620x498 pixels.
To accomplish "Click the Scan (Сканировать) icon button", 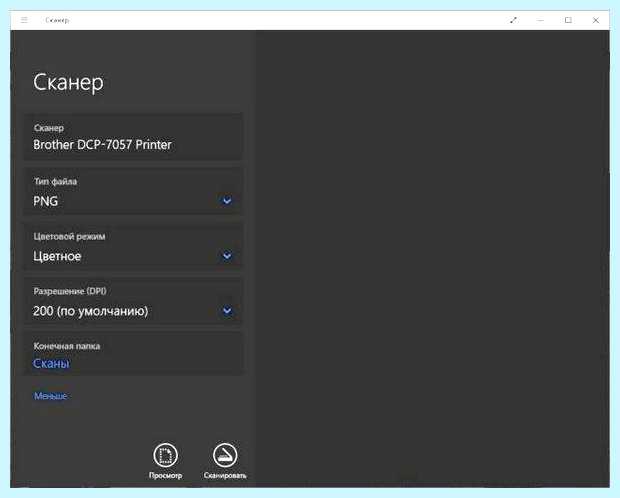I will click(225, 455).
